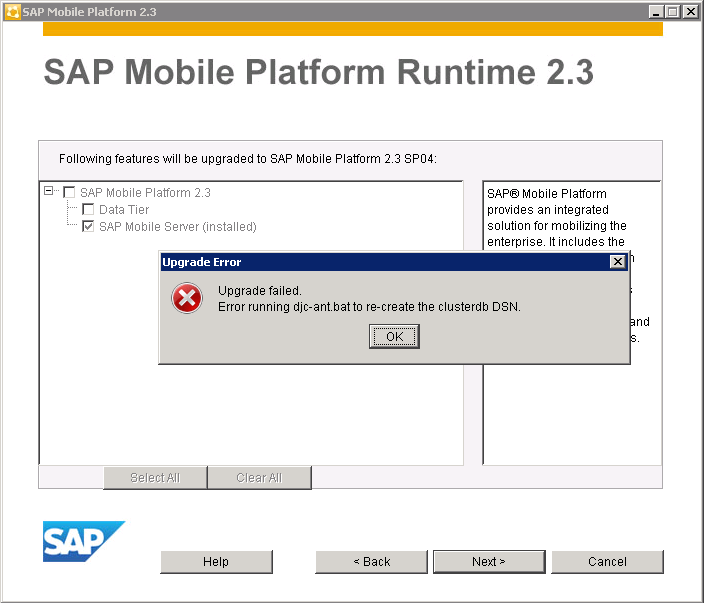Screen dimensions: 704x603
Task: Click the red error icon in dialog
Action: tap(187, 298)
